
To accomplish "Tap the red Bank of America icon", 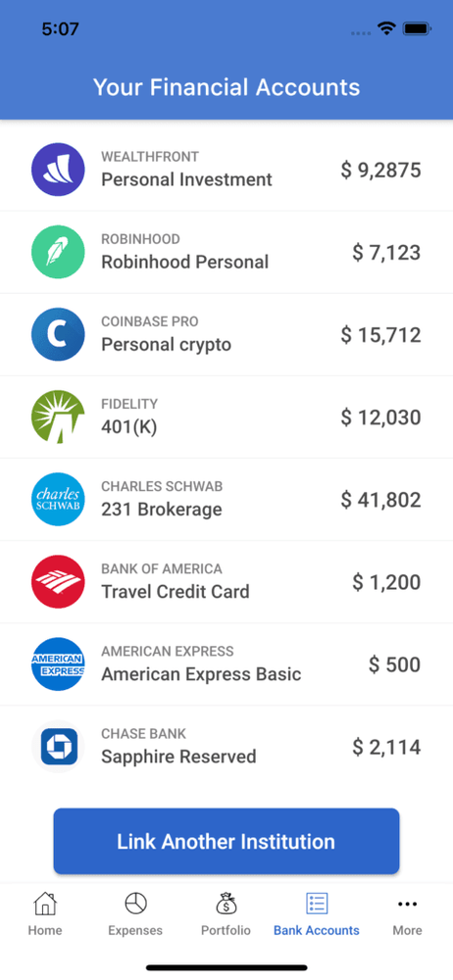I will tap(58, 582).
